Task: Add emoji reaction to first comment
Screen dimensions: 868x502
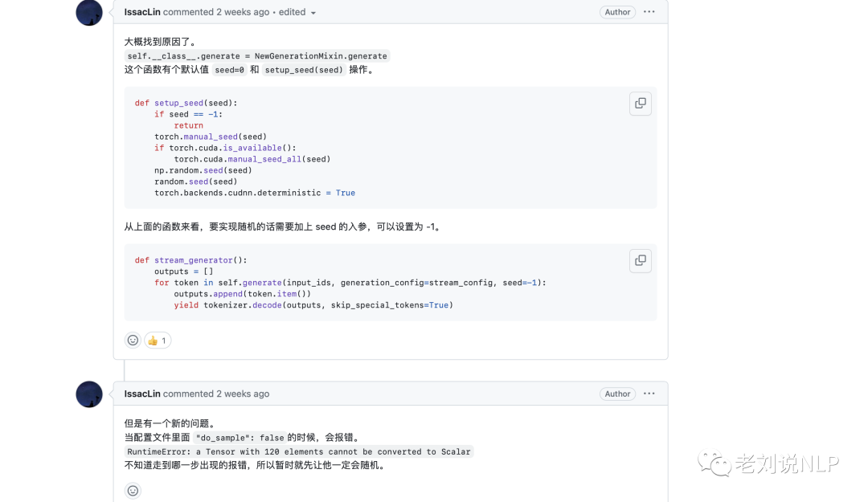Action: click(x=133, y=341)
